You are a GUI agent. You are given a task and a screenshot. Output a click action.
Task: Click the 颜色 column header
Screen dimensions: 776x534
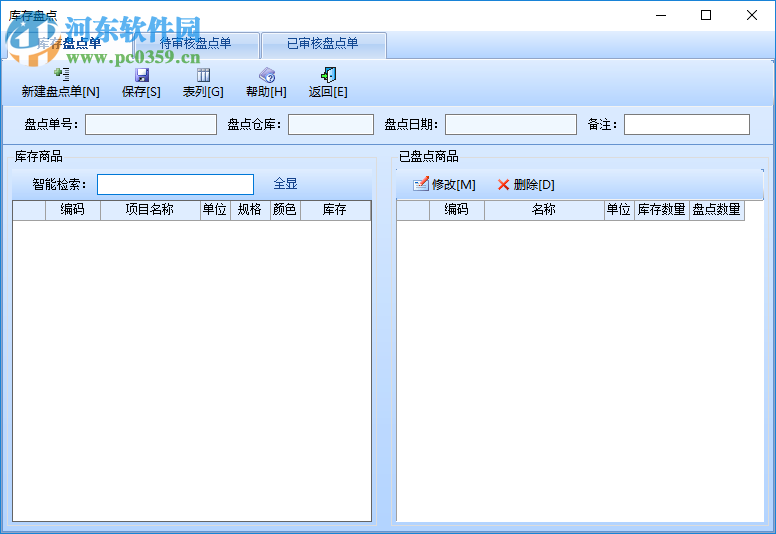pyautogui.click(x=285, y=210)
